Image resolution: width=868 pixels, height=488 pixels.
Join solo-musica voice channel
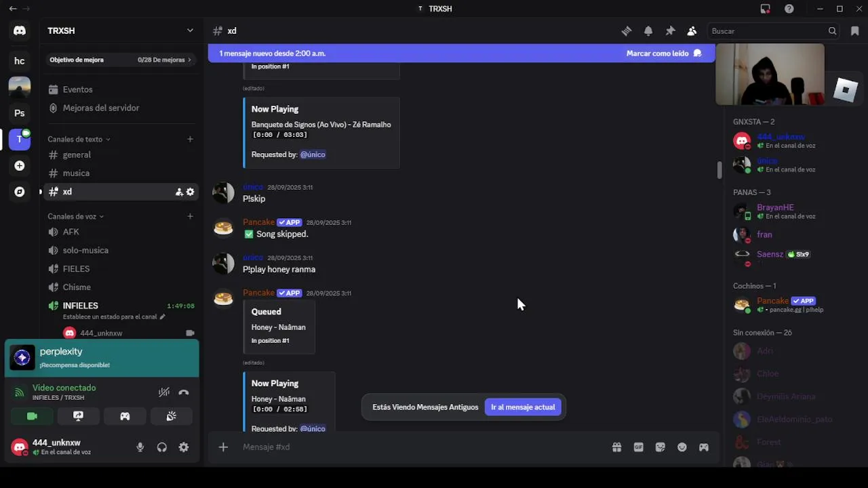tap(120, 250)
